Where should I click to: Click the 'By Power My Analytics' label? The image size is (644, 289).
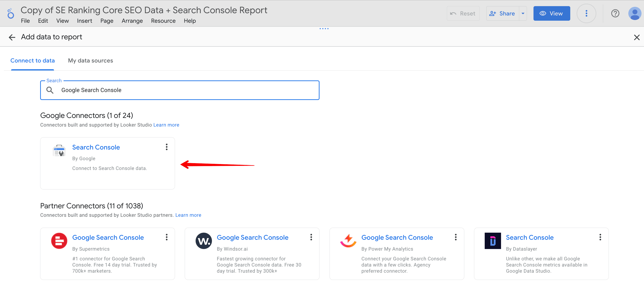pyautogui.click(x=387, y=249)
